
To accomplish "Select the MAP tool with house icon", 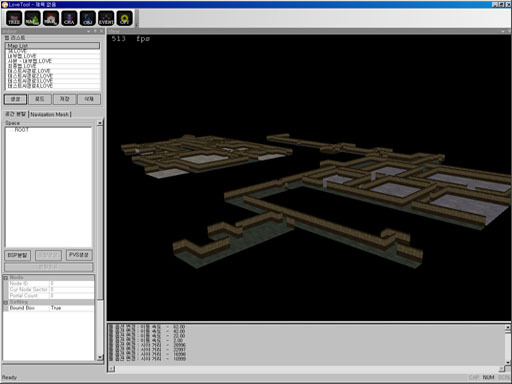I will click(x=51, y=18).
